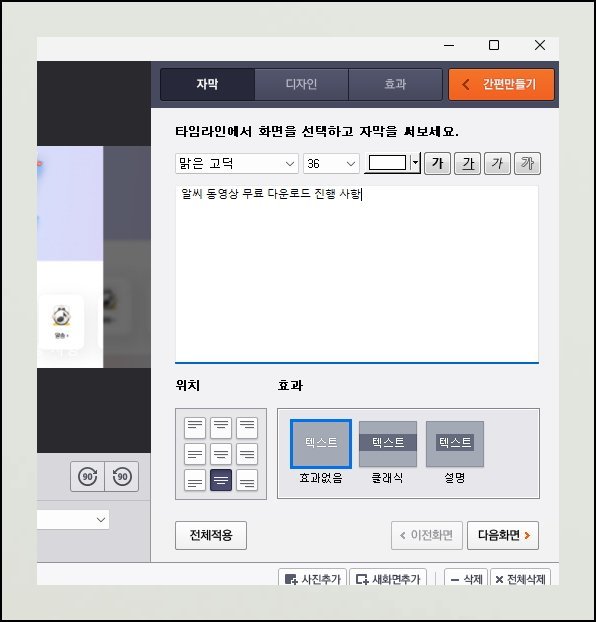
Task: Go to previous screen with 이전화면
Action: pos(427,536)
